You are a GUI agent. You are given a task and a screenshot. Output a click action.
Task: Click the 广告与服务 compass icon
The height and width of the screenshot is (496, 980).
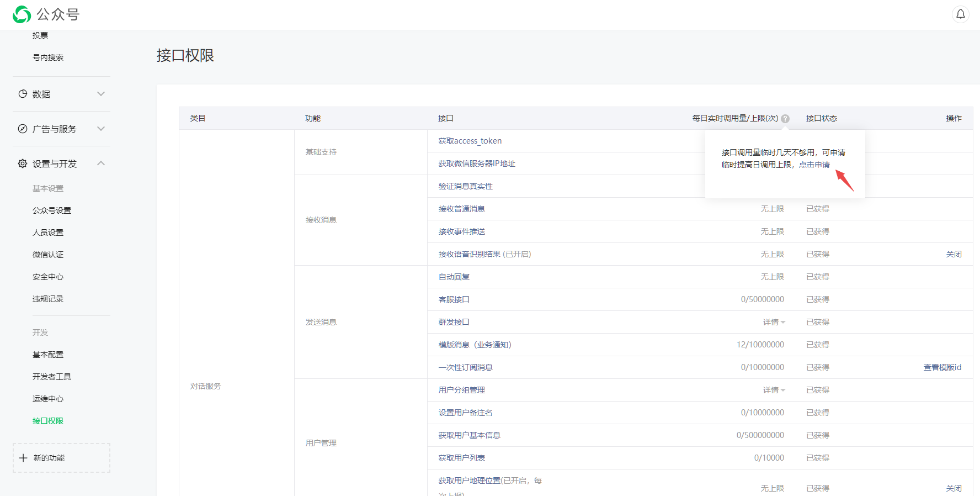(x=23, y=129)
